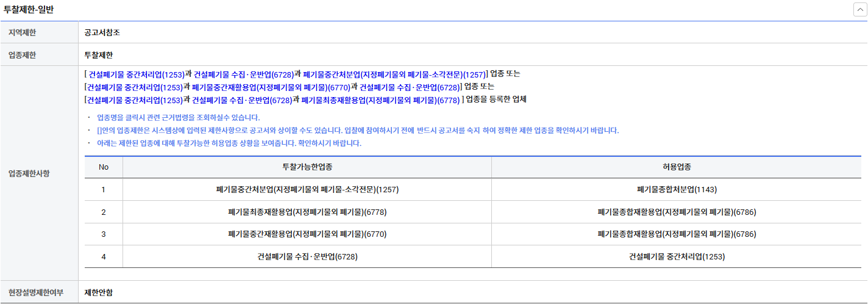The width and height of the screenshot is (868, 304).
Task: Click the 허용업종 column header
Action: coord(677,167)
